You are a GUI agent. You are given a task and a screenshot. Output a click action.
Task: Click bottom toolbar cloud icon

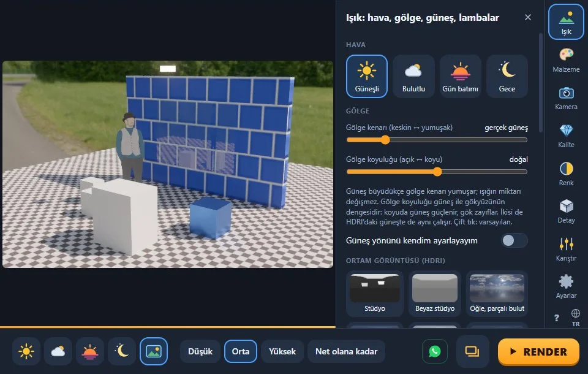click(58, 351)
